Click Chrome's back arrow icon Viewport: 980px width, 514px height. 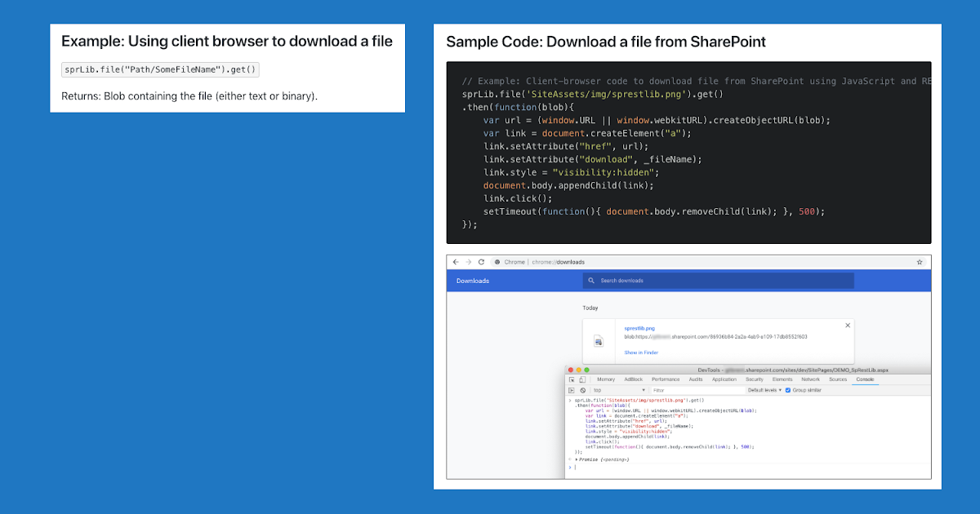(x=456, y=262)
